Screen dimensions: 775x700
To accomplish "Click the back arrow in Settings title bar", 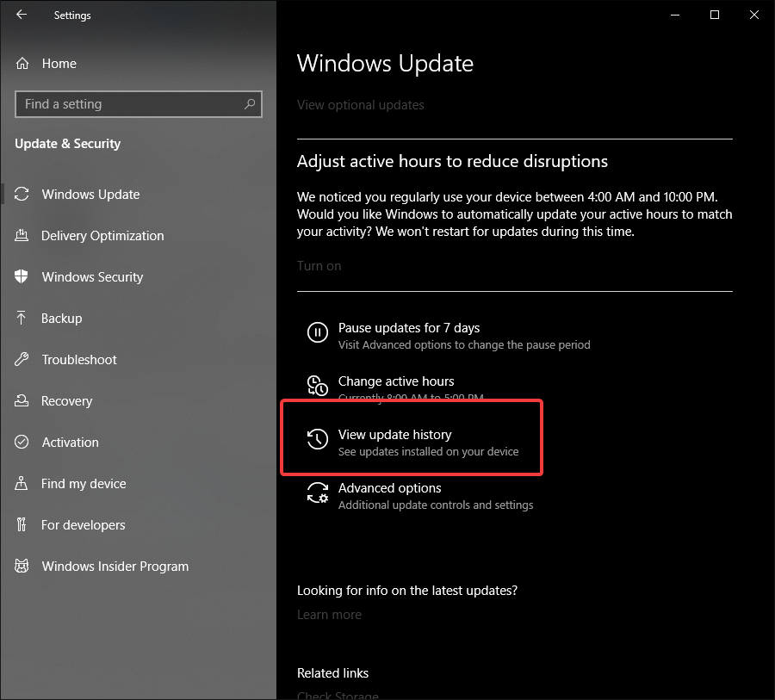I will pos(22,15).
